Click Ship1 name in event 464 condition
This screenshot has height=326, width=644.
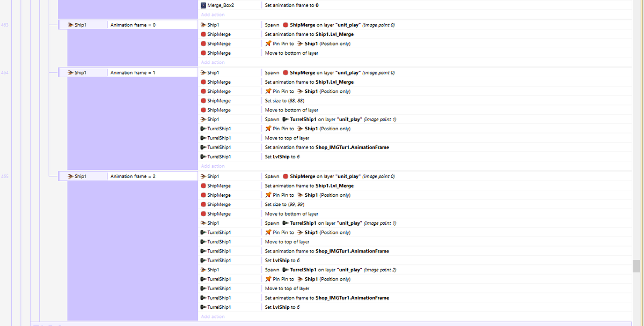[x=80, y=72]
